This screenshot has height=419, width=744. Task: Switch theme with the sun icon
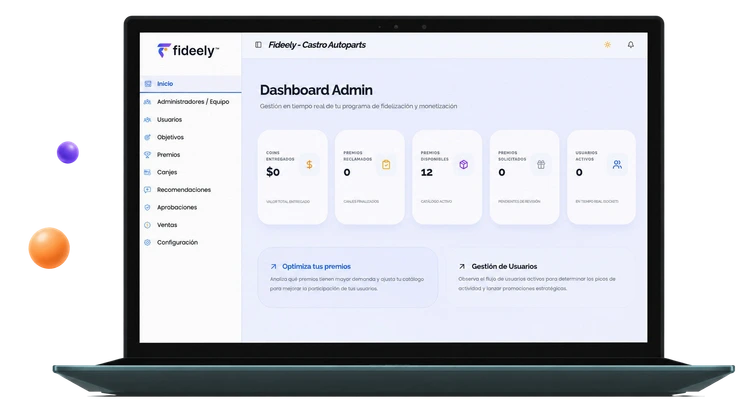click(607, 45)
